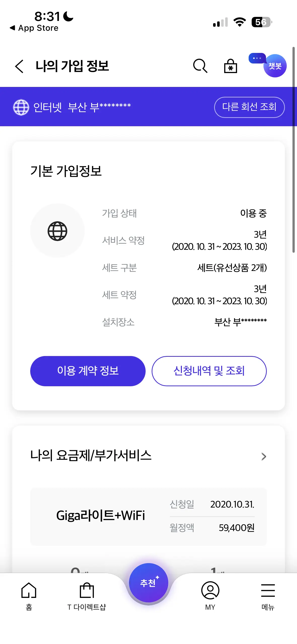This screenshot has height=644, width=297.
Task: Go to 홈 home tab
Action: pyautogui.click(x=29, y=596)
